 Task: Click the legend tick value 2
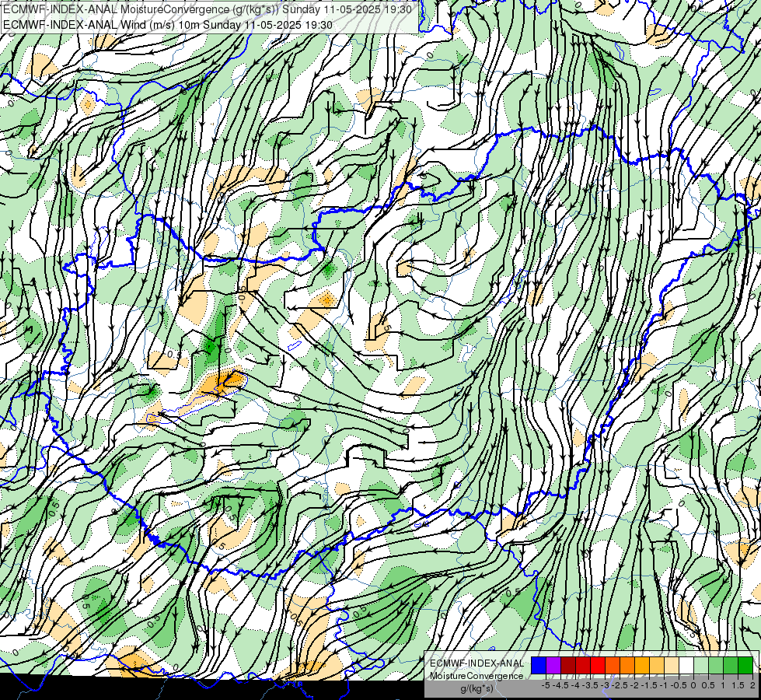pyautogui.click(x=752, y=685)
